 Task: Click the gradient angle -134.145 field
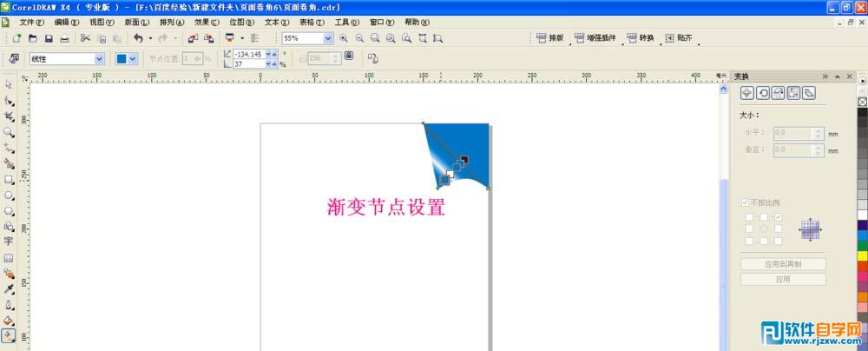tap(249, 54)
